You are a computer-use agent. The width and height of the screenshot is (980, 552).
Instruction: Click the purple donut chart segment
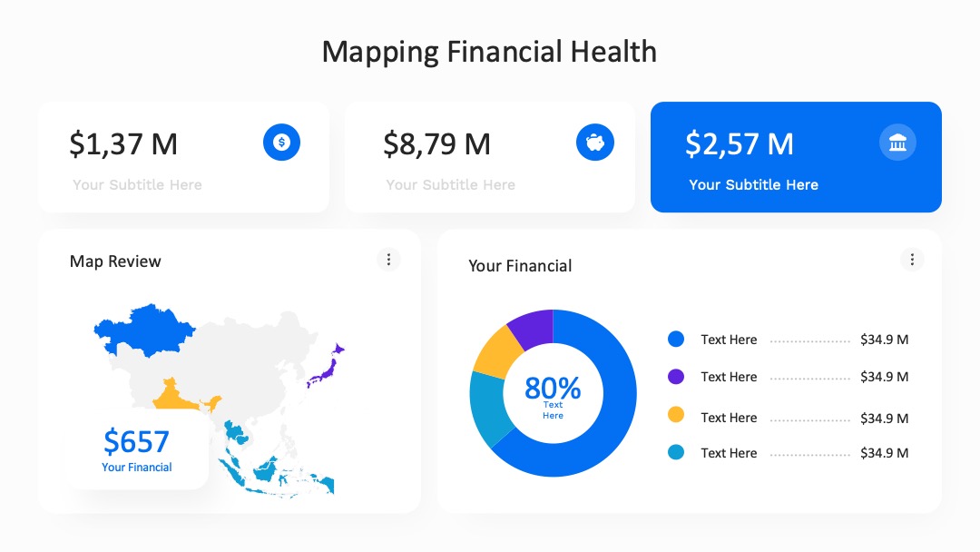(x=535, y=328)
